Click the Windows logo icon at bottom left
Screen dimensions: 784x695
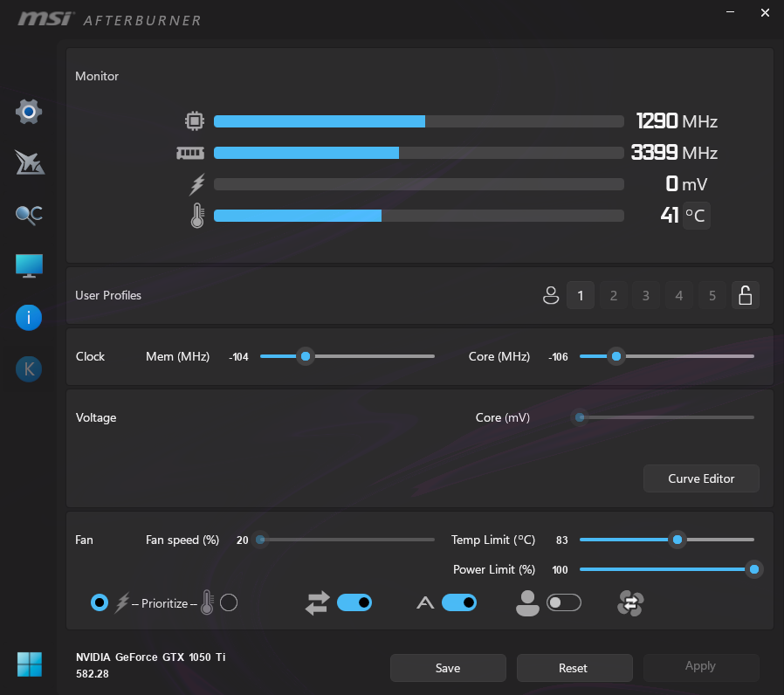coord(30,664)
